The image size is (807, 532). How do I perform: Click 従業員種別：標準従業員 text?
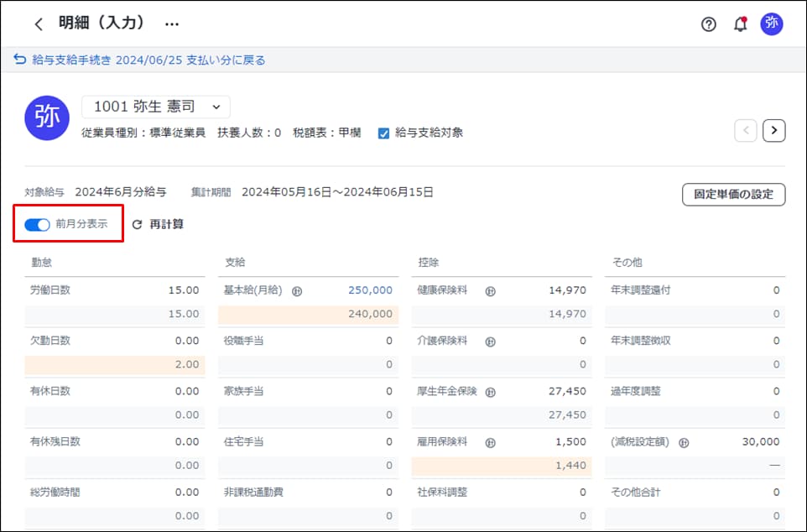143,133
